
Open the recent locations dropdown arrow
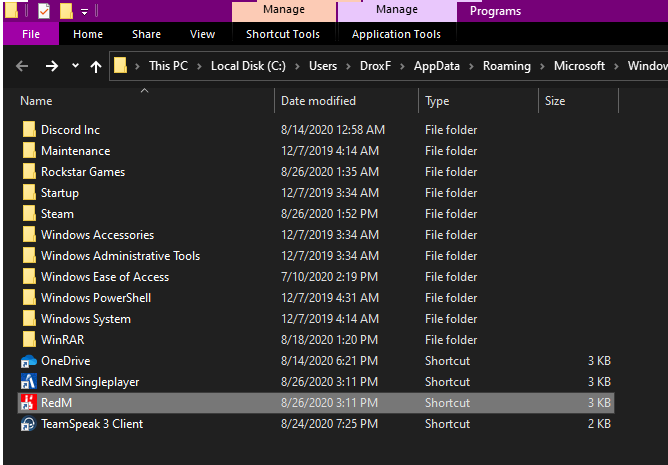coord(75,66)
